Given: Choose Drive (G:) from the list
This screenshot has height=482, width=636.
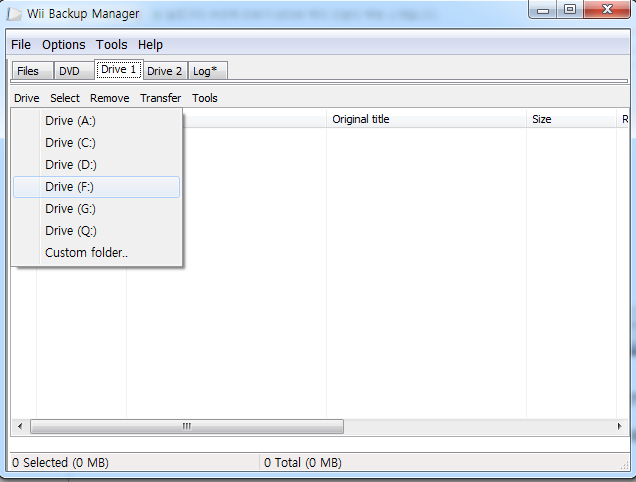Looking at the screenshot, I should point(97,209).
